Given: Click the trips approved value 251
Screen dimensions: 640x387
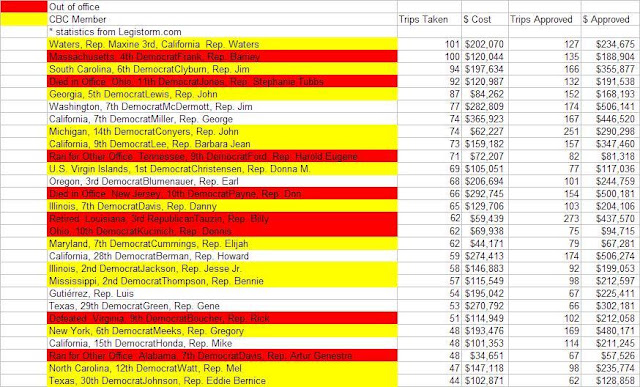Looking at the screenshot, I should 571,131.
